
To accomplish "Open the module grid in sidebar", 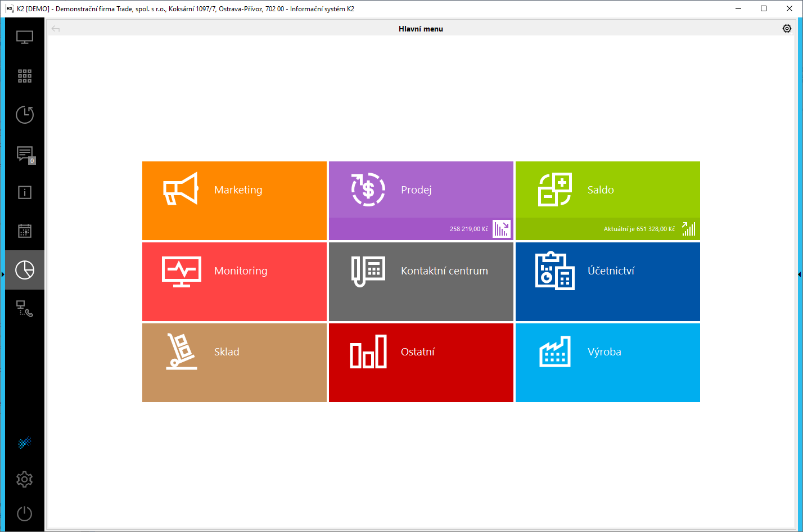I will (25, 76).
